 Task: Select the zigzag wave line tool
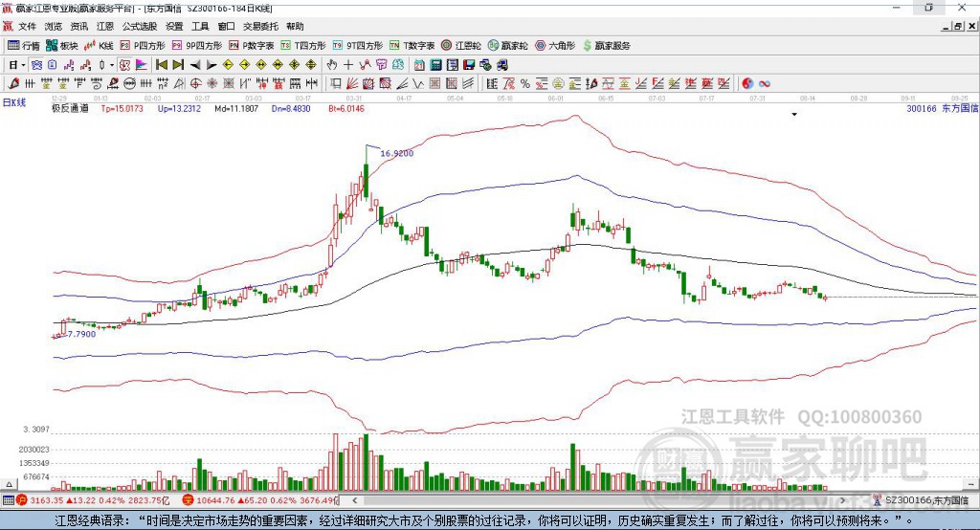click(x=418, y=84)
